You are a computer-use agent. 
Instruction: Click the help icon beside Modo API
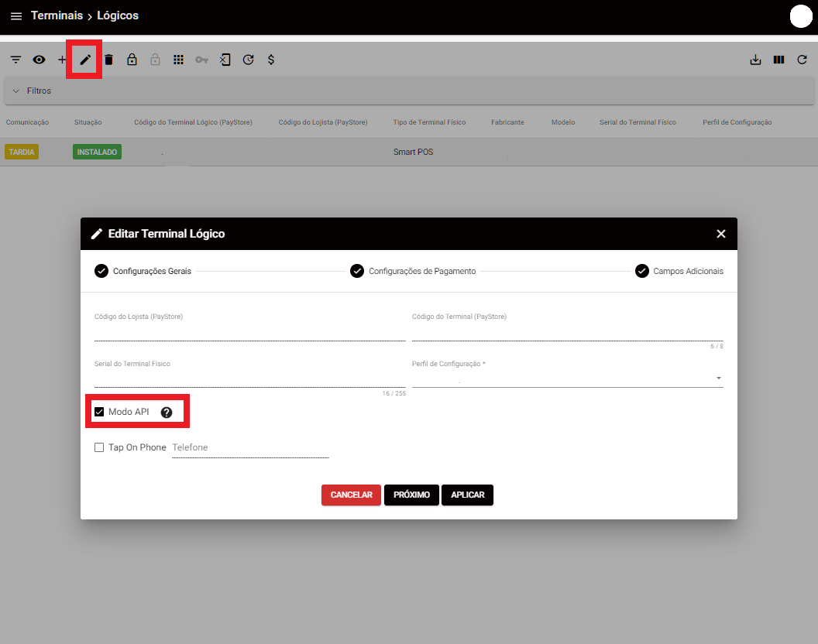point(166,413)
